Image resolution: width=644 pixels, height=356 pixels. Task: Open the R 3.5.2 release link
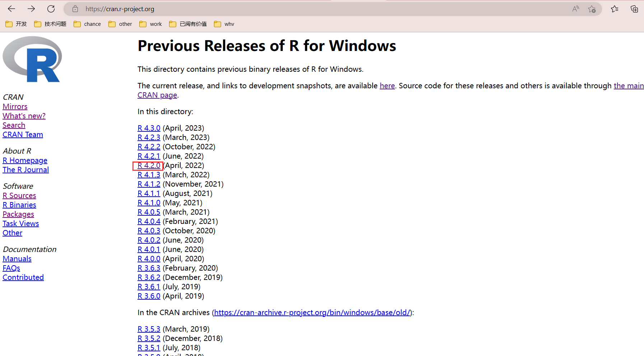(149, 338)
